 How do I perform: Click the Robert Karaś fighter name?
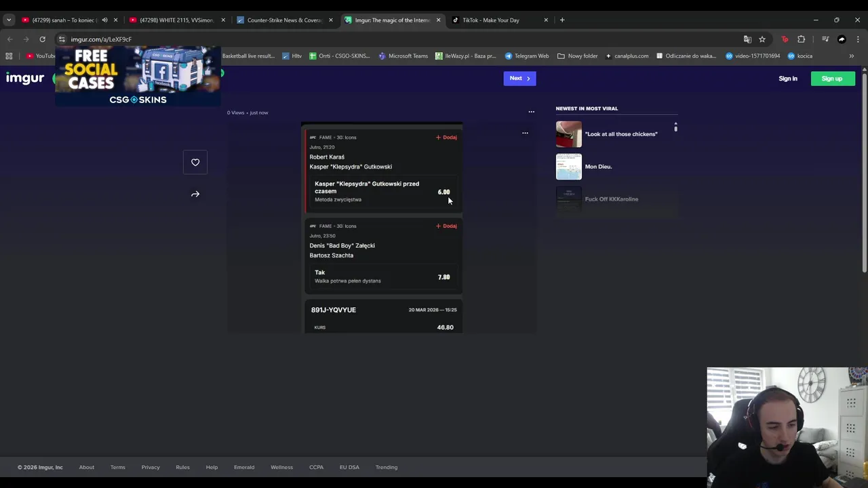(327, 157)
